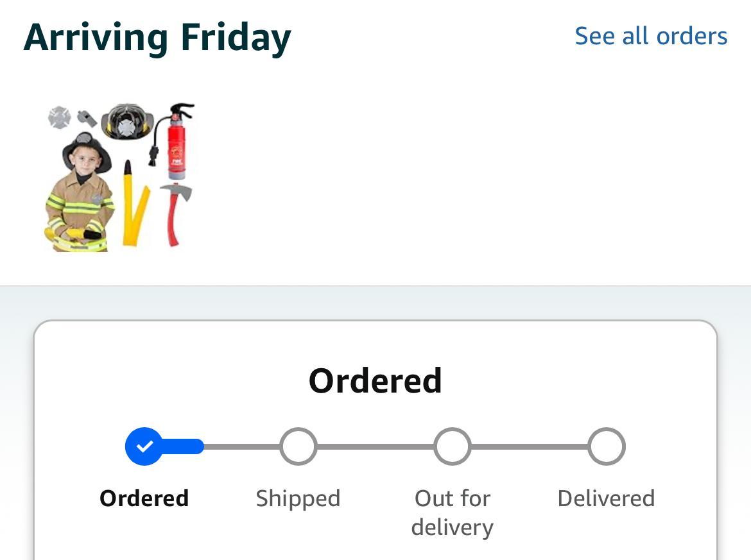
Task: Click the large Ordered status heading in the card
Action: pos(376,380)
